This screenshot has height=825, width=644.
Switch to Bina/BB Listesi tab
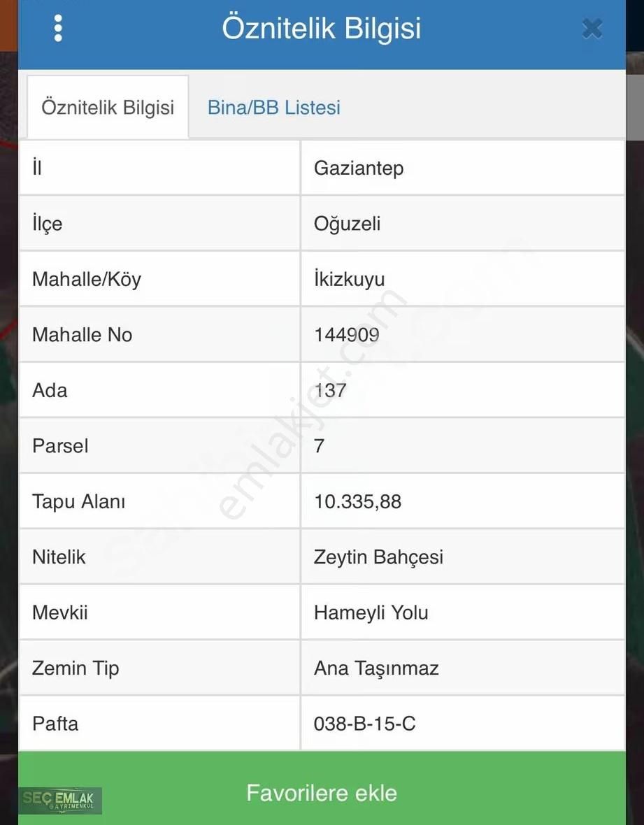[x=274, y=108]
